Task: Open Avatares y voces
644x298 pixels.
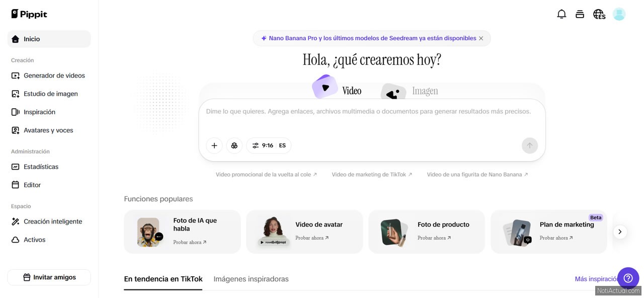Action: [x=49, y=130]
